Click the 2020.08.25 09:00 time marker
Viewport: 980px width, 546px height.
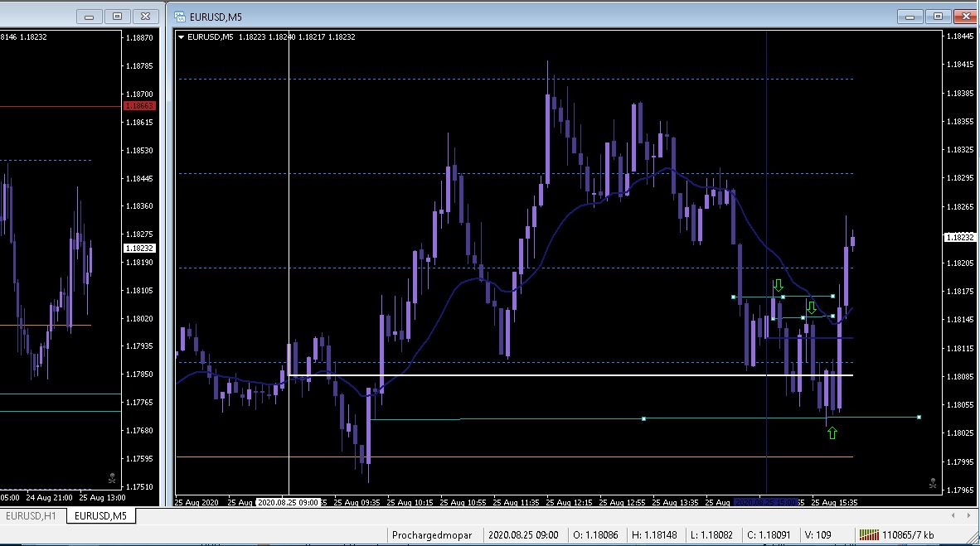(x=289, y=502)
